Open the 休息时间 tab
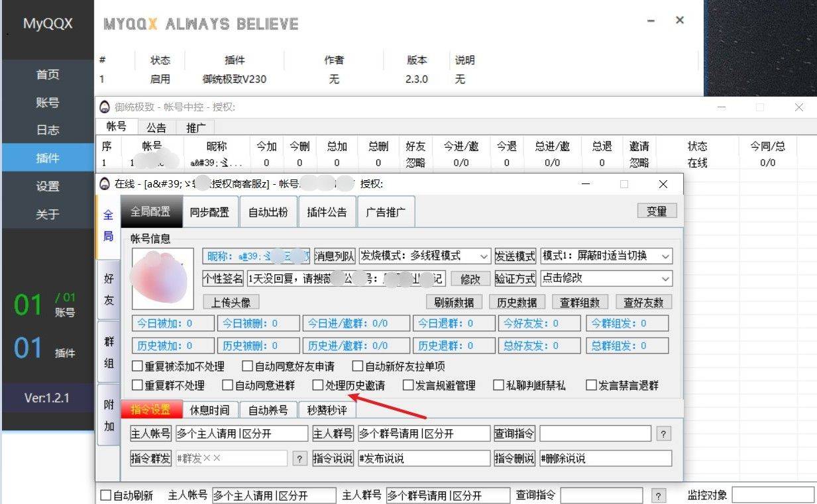This screenshot has width=817, height=504. tap(209, 410)
